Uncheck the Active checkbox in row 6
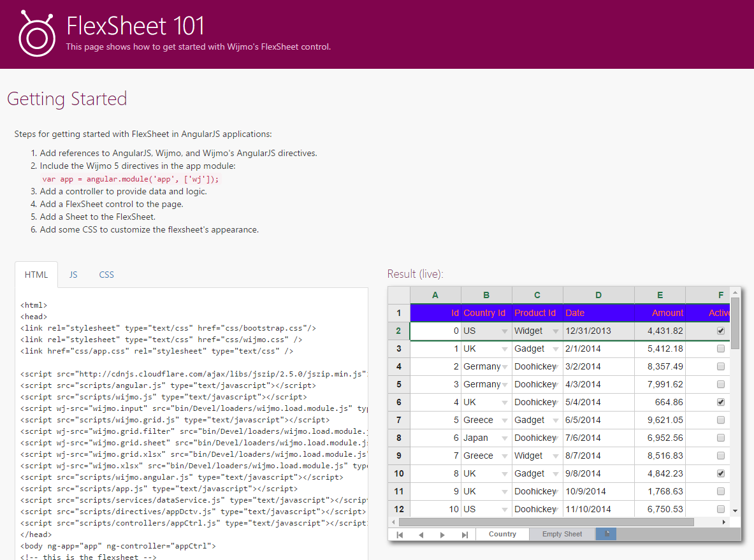 [x=721, y=402]
